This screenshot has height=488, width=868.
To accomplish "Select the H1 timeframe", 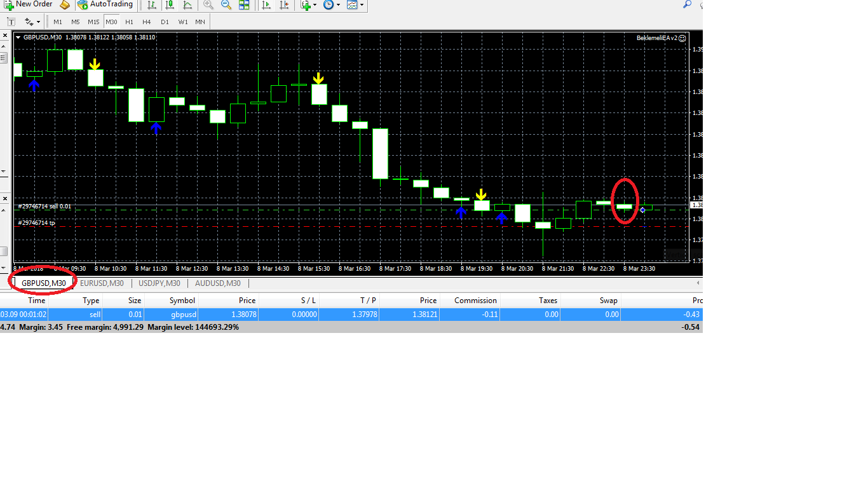I will [129, 22].
